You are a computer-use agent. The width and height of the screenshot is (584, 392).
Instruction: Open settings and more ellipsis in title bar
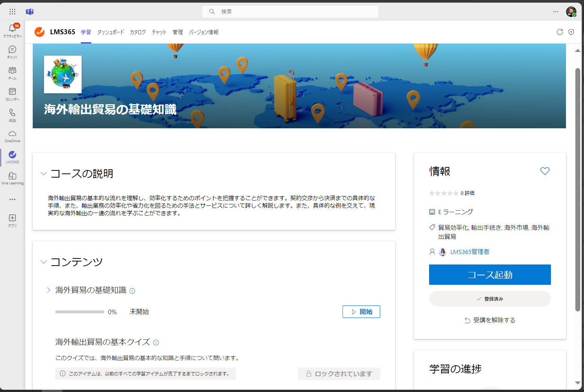pyautogui.click(x=556, y=12)
